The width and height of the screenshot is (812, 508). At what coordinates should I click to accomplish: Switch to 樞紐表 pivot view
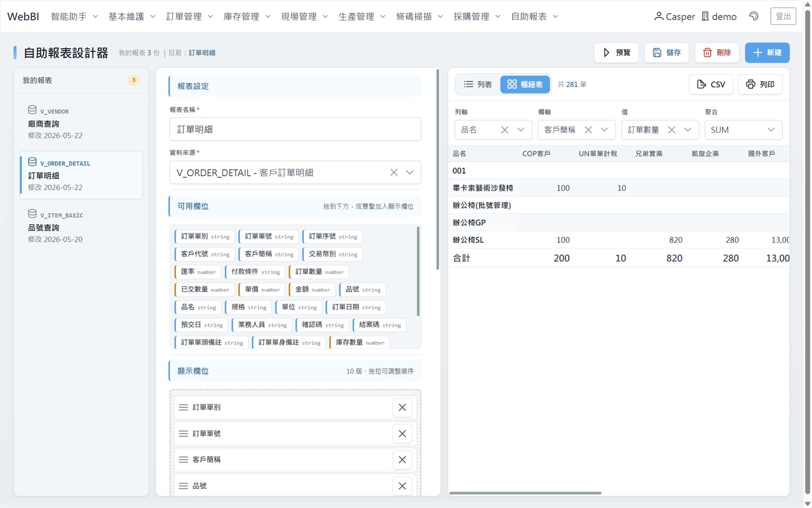[x=525, y=84]
